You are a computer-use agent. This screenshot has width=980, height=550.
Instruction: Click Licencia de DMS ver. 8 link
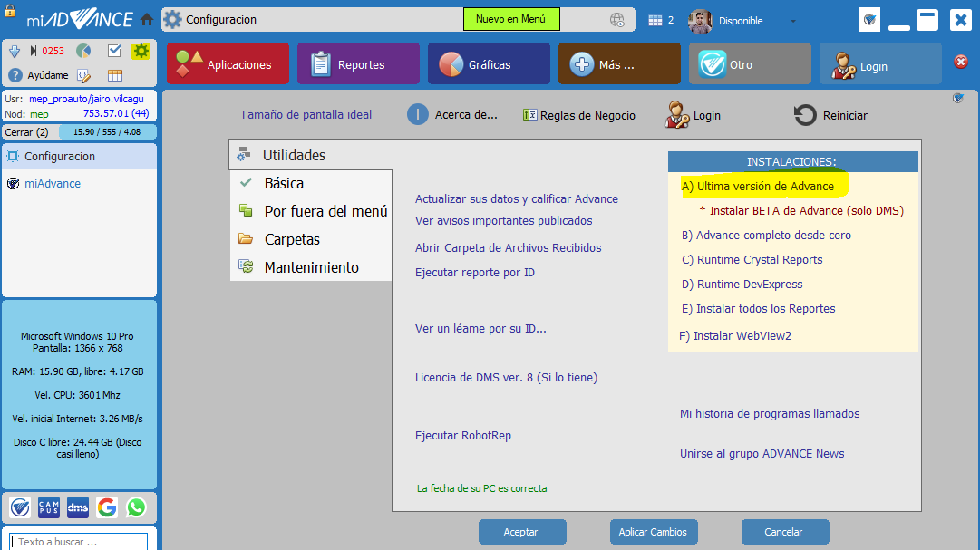coord(506,378)
